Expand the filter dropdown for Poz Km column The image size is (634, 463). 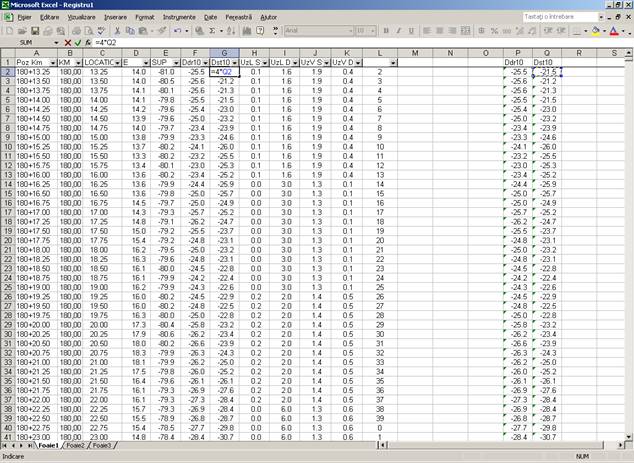pyautogui.click(x=51, y=62)
